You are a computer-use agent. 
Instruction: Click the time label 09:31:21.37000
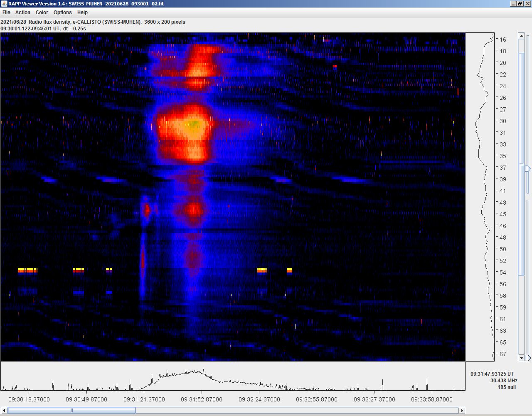point(144,399)
